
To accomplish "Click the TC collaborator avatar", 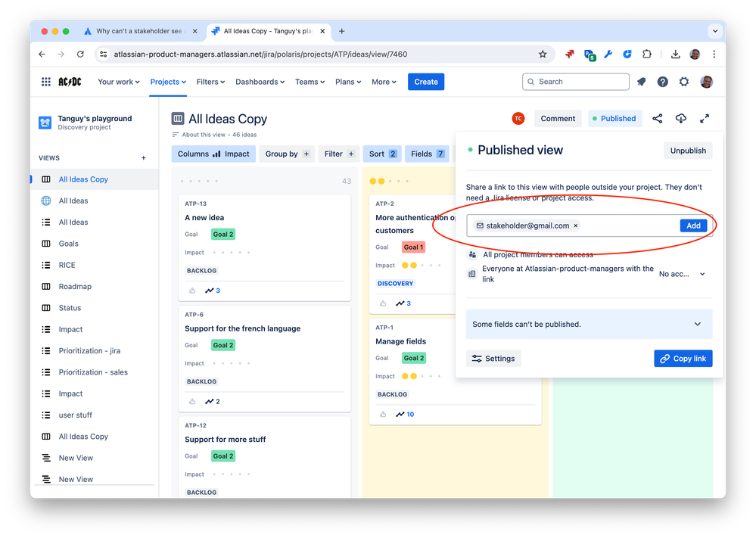I will coord(518,119).
